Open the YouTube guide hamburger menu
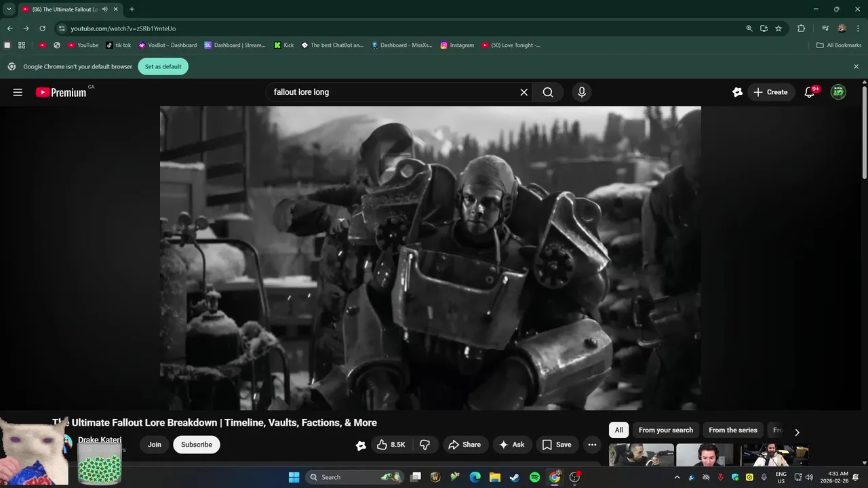Image resolution: width=868 pixels, height=488 pixels. pyautogui.click(x=18, y=92)
